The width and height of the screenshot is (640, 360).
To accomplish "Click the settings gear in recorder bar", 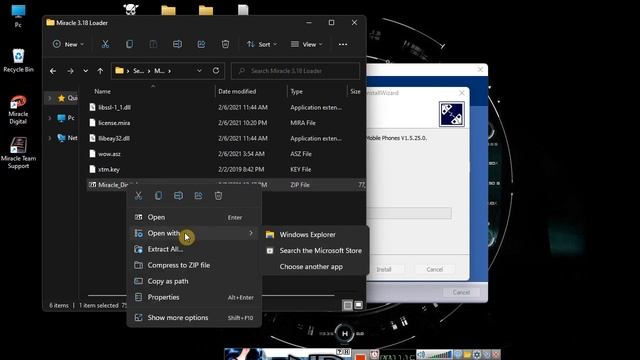I will click(x=477, y=355).
